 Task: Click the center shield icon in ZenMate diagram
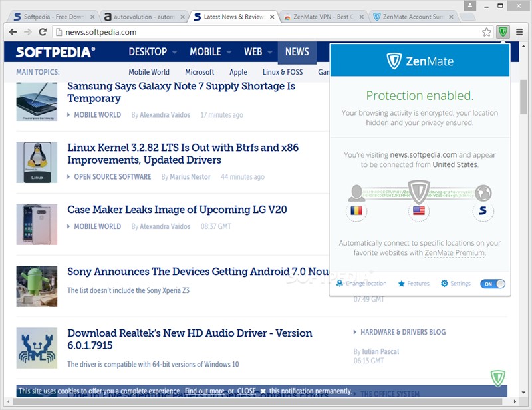pos(419,192)
